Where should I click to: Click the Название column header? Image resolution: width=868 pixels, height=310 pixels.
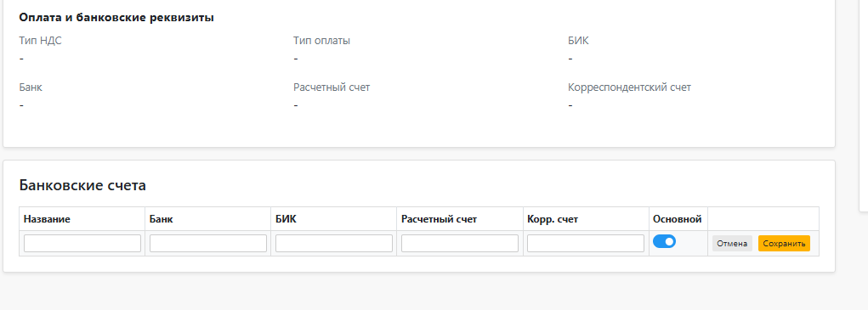[x=47, y=219]
